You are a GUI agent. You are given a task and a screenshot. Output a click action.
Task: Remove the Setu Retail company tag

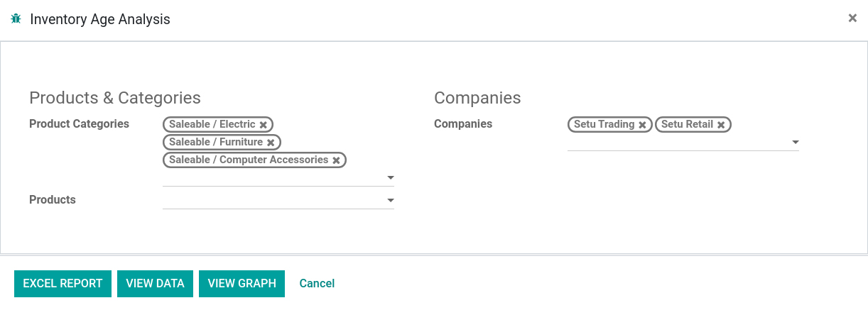tap(721, 125)
